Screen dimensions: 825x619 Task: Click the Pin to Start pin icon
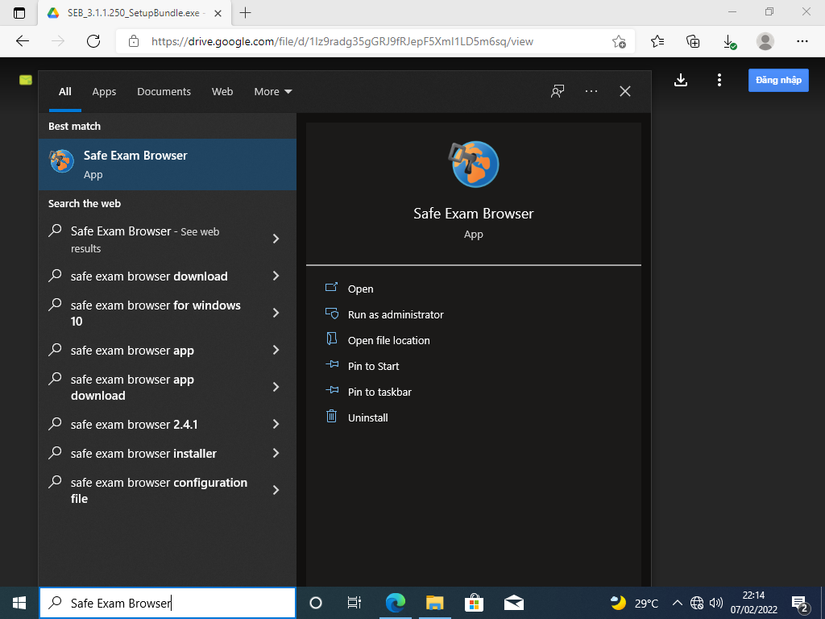point(332,365)
